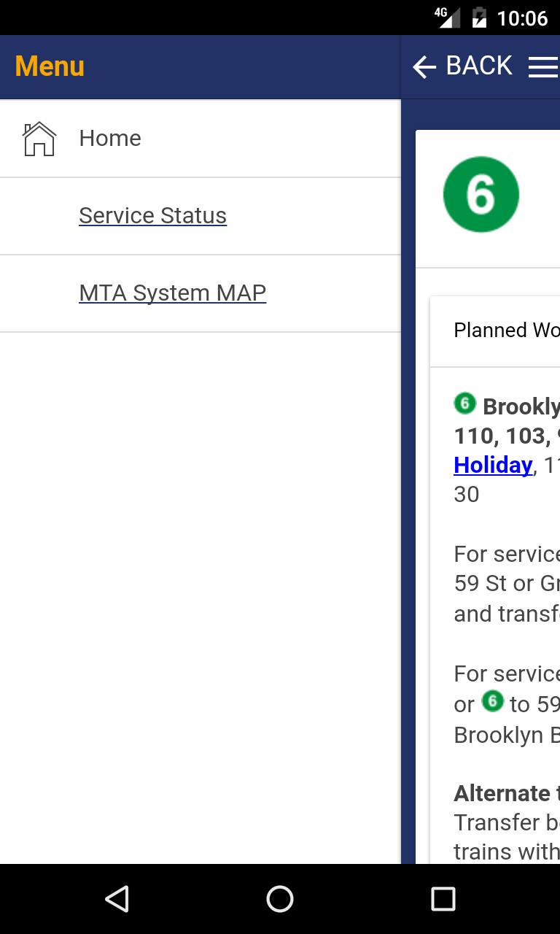560x934 pixels.
Task: Tap the Home house icon
Action: click(39, 139)
